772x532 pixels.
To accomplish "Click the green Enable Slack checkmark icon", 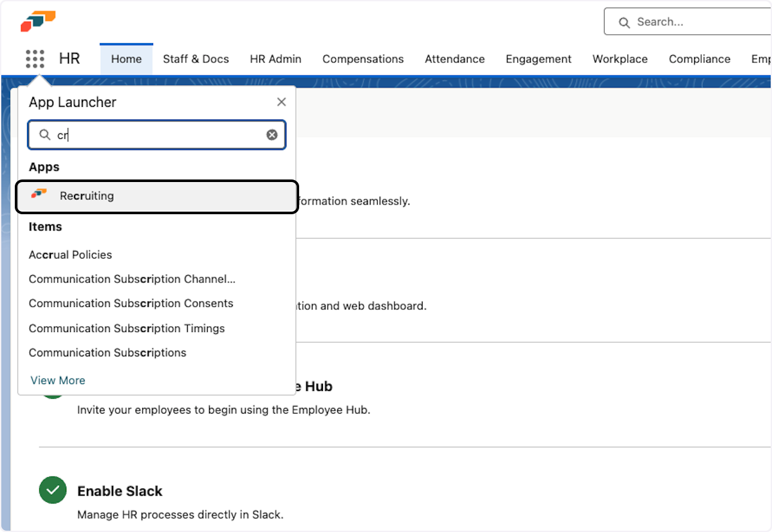I will click(x=53, y=491).
